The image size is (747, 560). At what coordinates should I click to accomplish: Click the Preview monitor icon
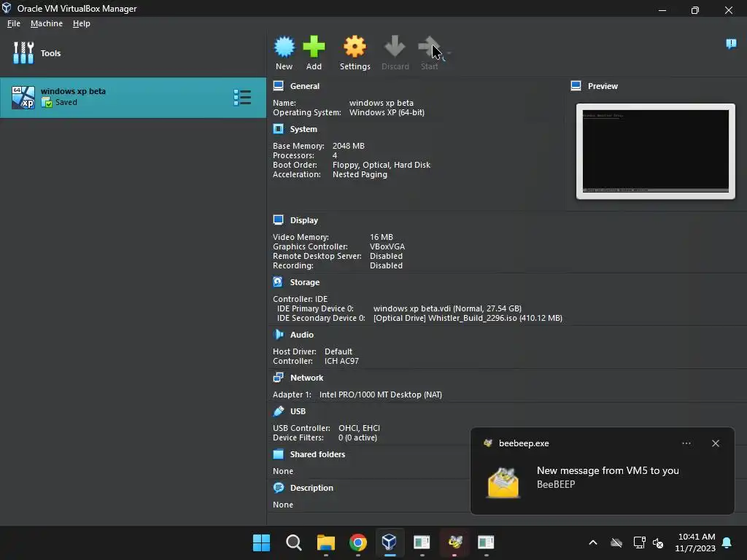576,86
